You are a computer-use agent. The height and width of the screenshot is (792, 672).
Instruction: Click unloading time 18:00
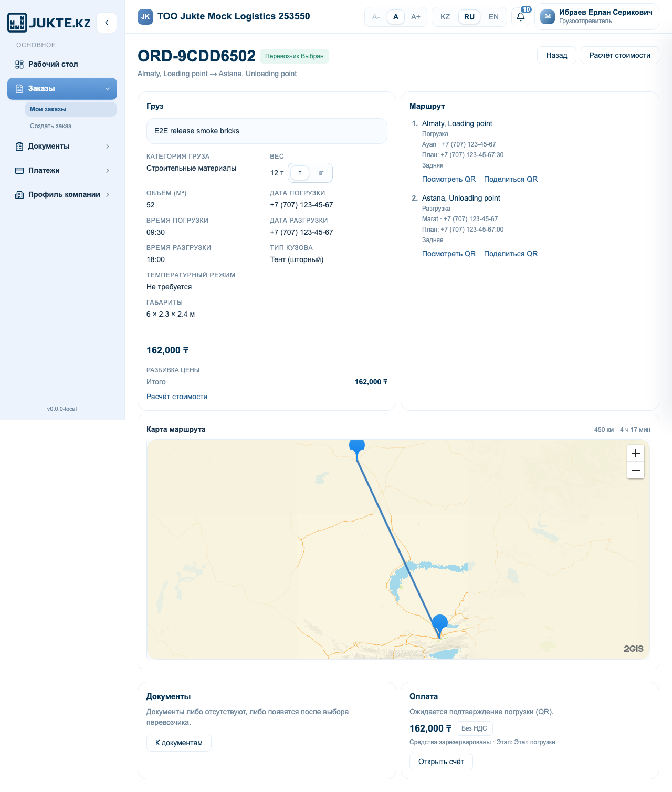(x=155, y=259)
